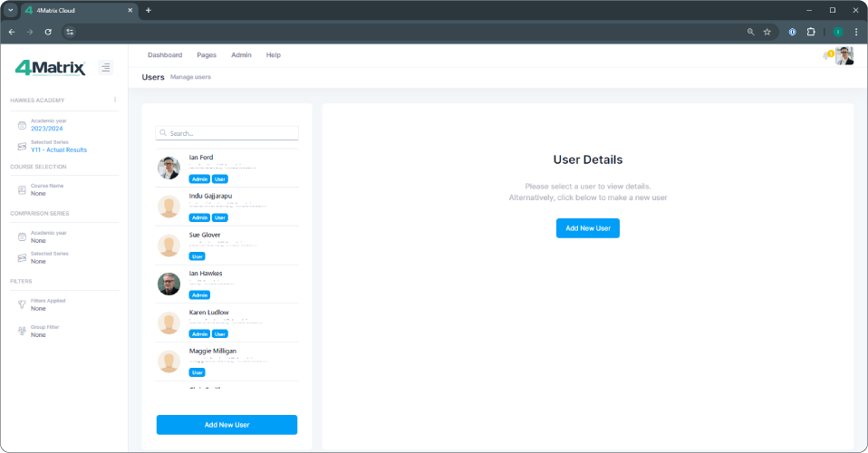Open the profile avatar in the top-right corner
This screenshot has height=453, width=868.
pyautogui.click(x=844, y=56)
